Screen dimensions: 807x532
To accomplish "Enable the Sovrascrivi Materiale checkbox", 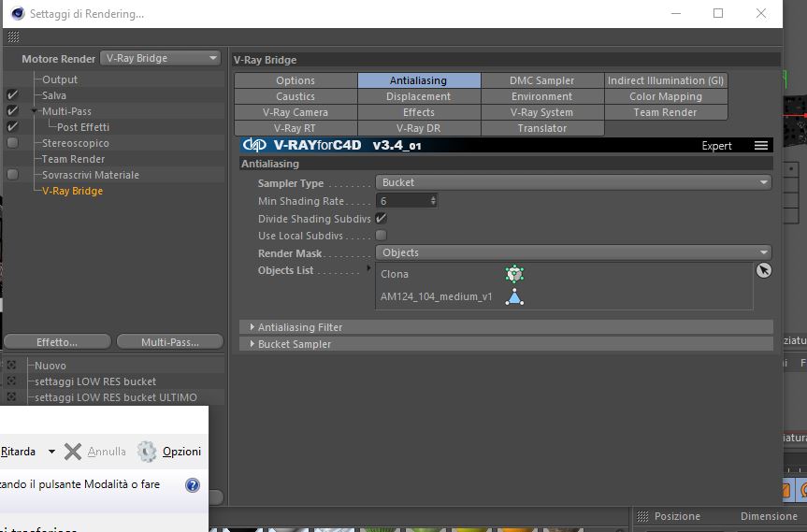I will click(x=12, y=175).
